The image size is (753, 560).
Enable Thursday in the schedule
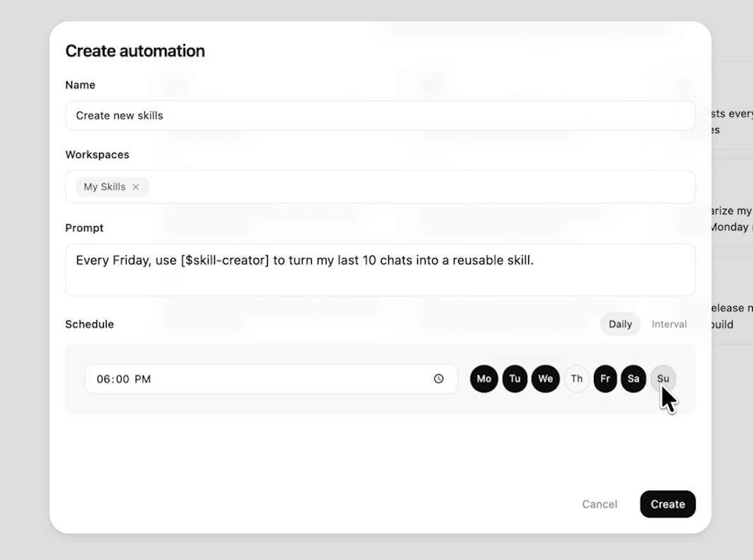pyautogui.click(x=576, y=379)
